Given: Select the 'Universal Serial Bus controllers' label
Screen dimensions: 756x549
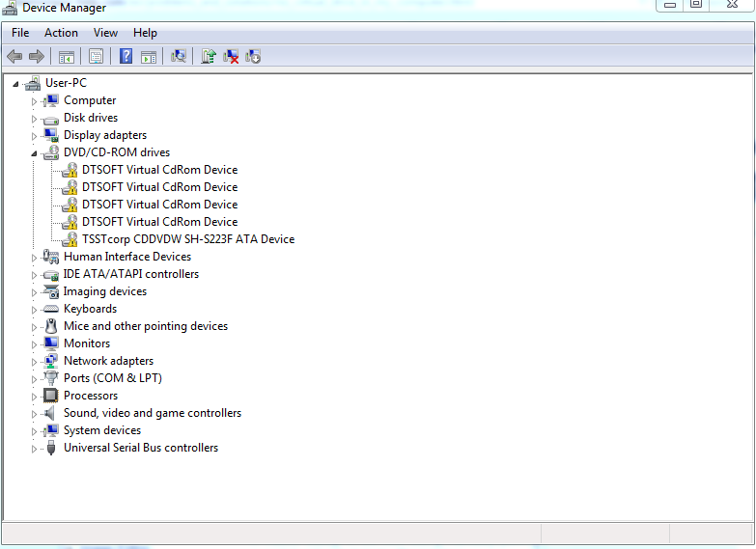Looking at the screenshot, I should 141,448.
